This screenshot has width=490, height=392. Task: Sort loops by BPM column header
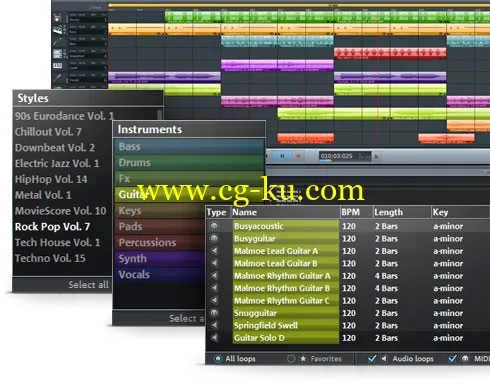(x=356, y=212)
